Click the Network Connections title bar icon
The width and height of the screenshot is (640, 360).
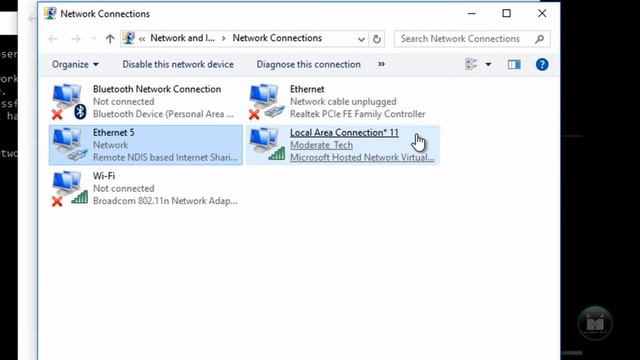tap(50, 13)
